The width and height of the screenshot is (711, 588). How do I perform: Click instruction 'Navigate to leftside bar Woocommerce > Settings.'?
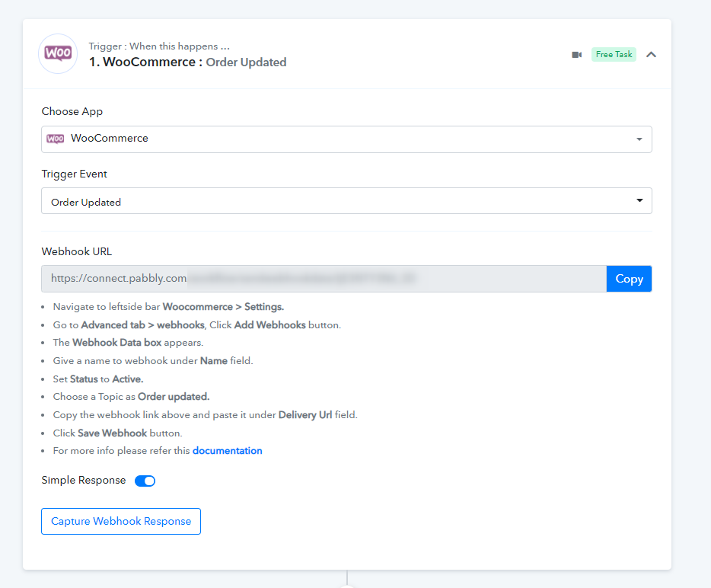[x=168, y=307]
